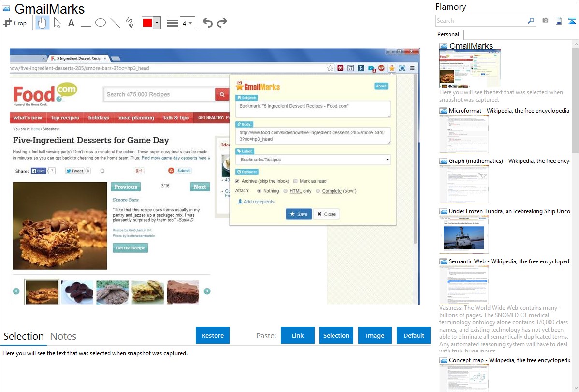Toggle the Archive (skip the inbox) checkbox

click(x=237, y=181)
